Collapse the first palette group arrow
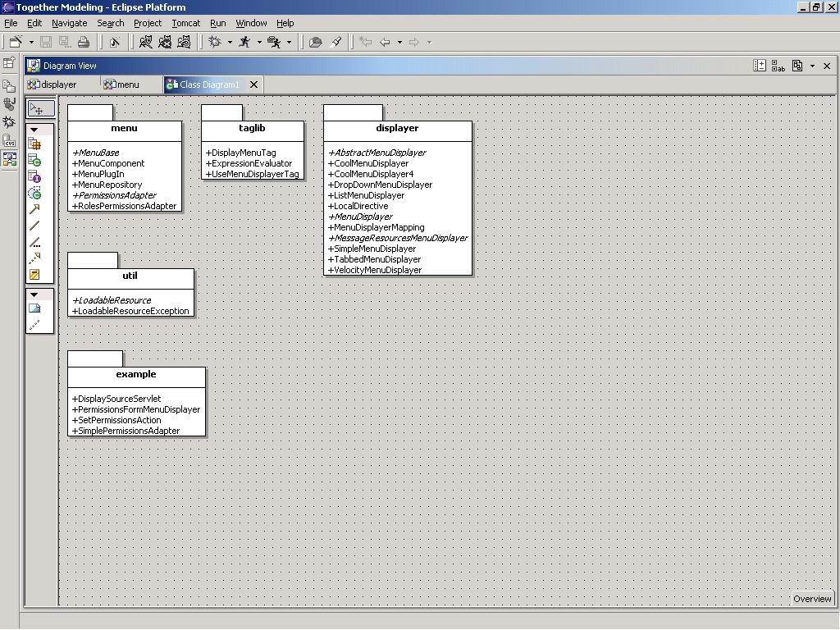The image size is (840, 630). point(34,130)
